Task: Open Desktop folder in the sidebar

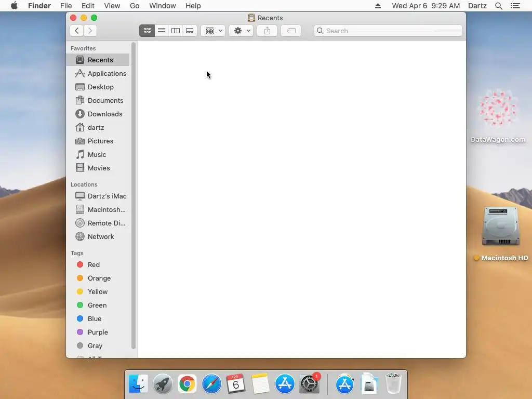Action: coord(98,87)
